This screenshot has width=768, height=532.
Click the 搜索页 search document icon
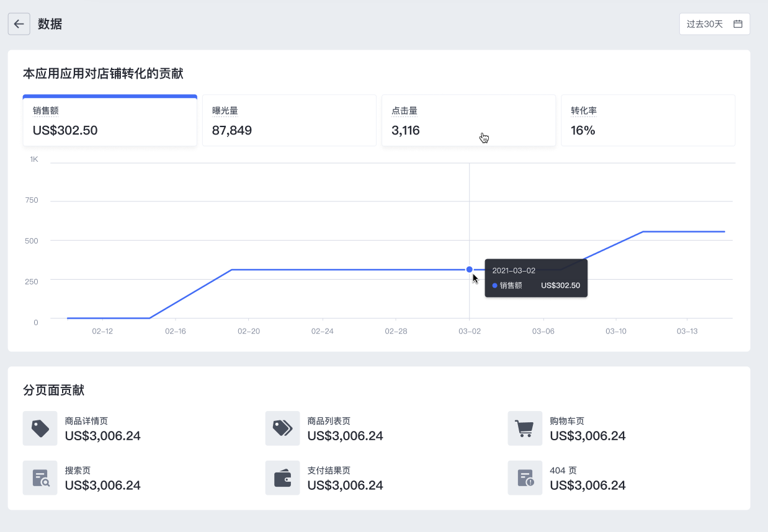point(40,478)
